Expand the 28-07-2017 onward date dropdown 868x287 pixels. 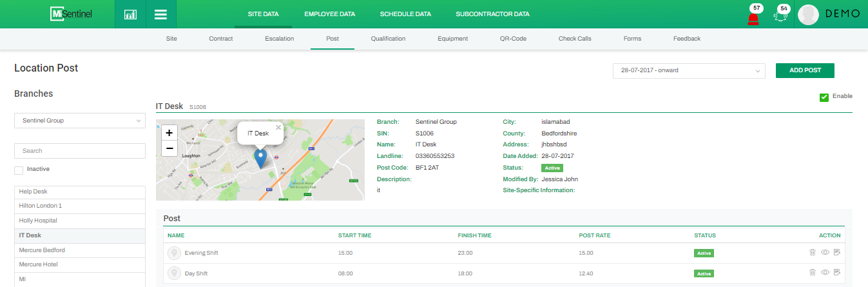pyautogui.click(x=688, y=70)
